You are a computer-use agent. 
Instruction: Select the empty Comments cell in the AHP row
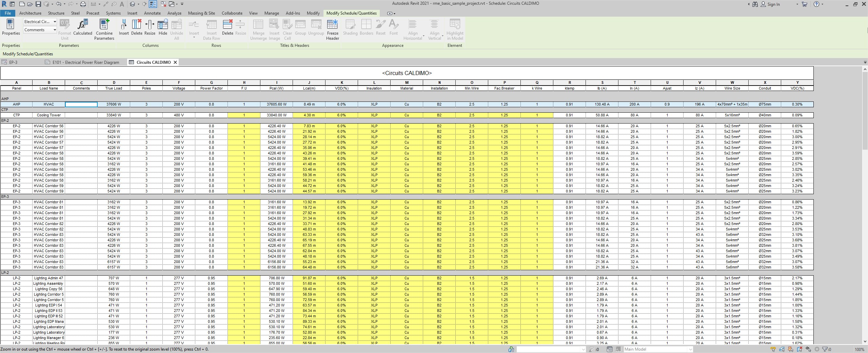(81, 105)
